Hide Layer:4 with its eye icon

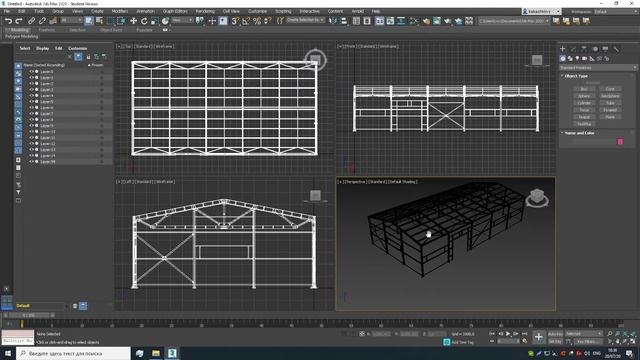pyautogui.click(x=31, y=96)
